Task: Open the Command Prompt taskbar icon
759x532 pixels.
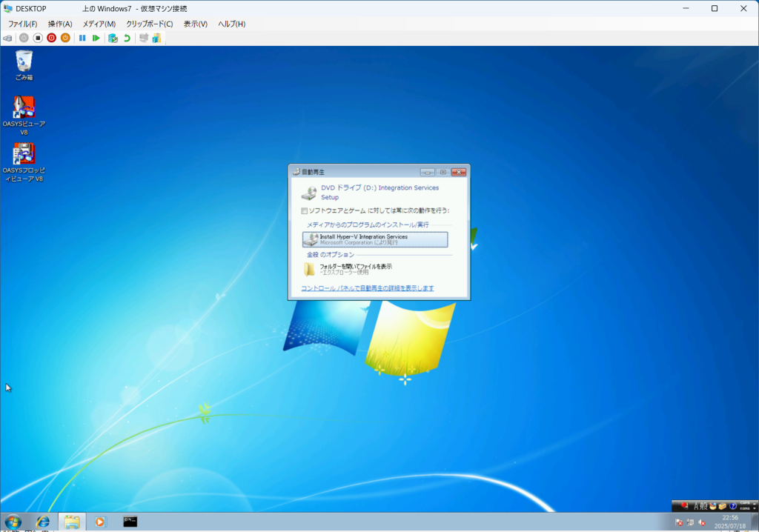Action: pos(130,522)
